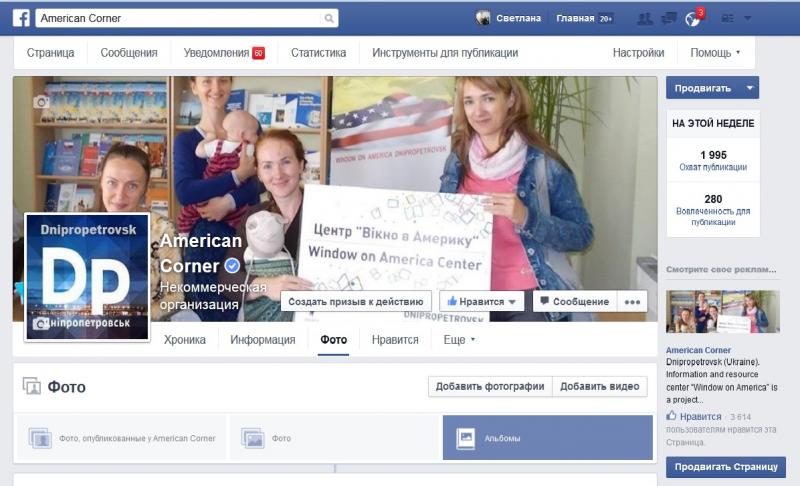Image resolution: width=800 pixels, height=486 pixels.
Task: Click Продвигать Страницу button
Action: tap(726, 467)
